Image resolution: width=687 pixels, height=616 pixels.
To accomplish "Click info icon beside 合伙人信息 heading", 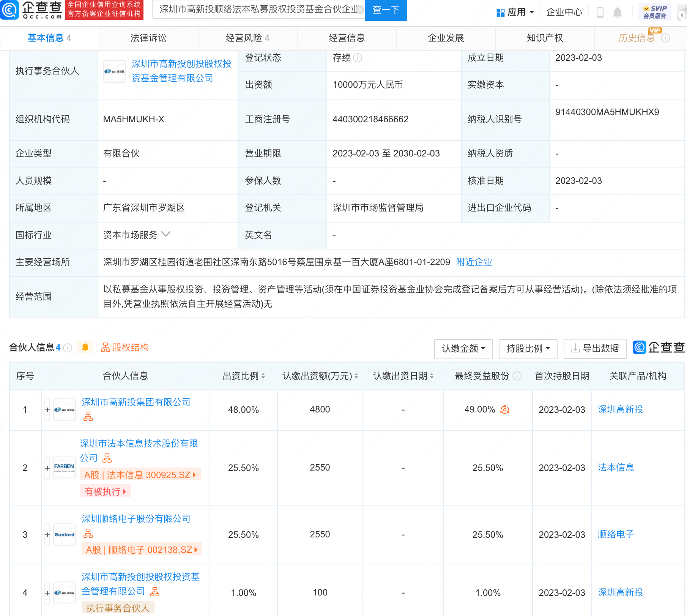I will pos(68,348).
